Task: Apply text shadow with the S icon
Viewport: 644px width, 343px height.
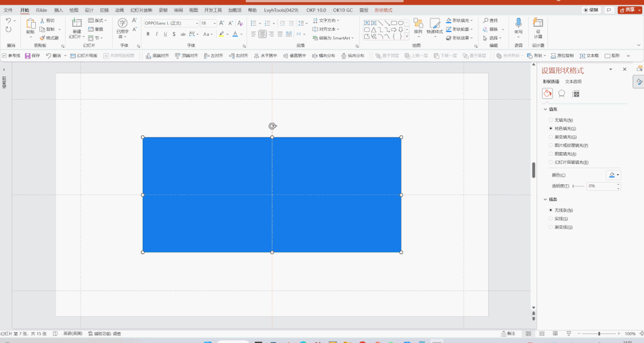Action: click(174, 35)
